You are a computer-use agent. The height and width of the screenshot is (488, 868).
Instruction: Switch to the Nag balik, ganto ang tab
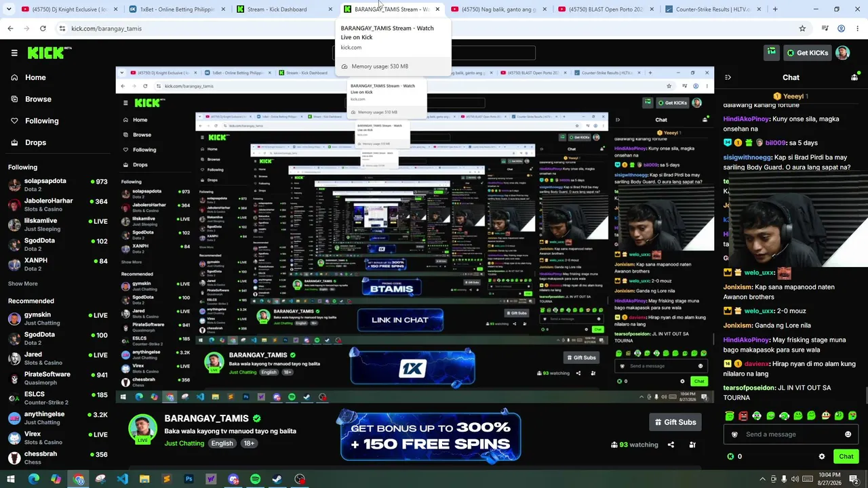click(498, 9)
